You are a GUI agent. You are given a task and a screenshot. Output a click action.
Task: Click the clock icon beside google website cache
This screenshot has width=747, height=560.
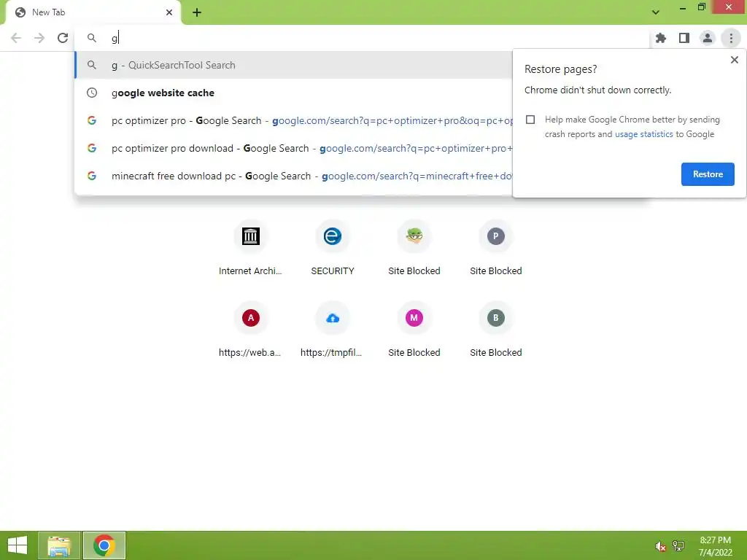click(x=92, y=93)
